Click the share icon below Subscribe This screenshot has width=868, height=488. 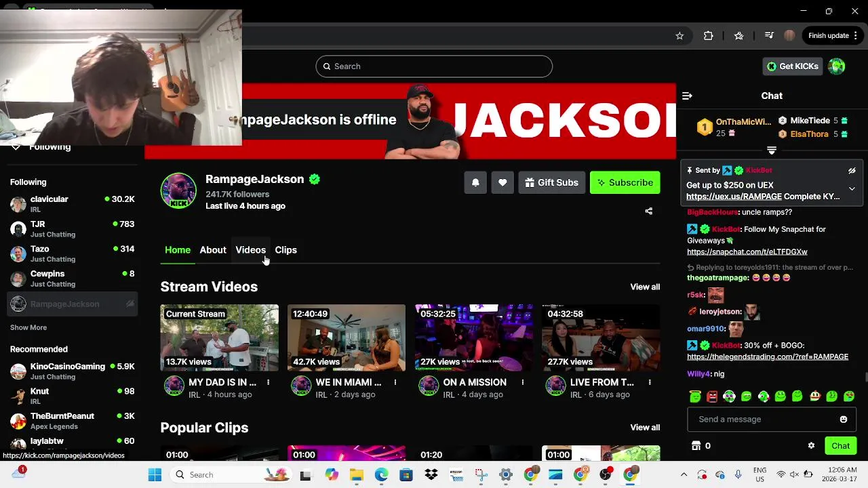(x=648, y=211)
